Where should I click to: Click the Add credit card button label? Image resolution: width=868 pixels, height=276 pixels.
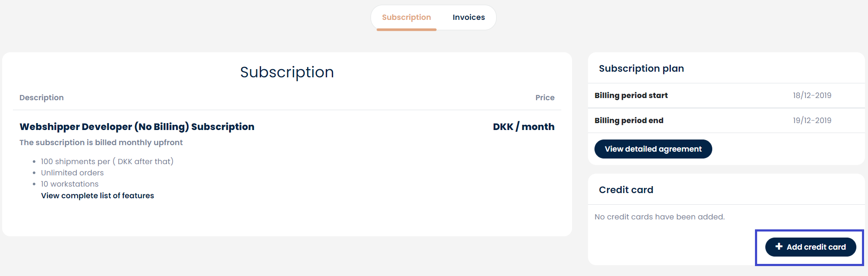coord(816,247)
